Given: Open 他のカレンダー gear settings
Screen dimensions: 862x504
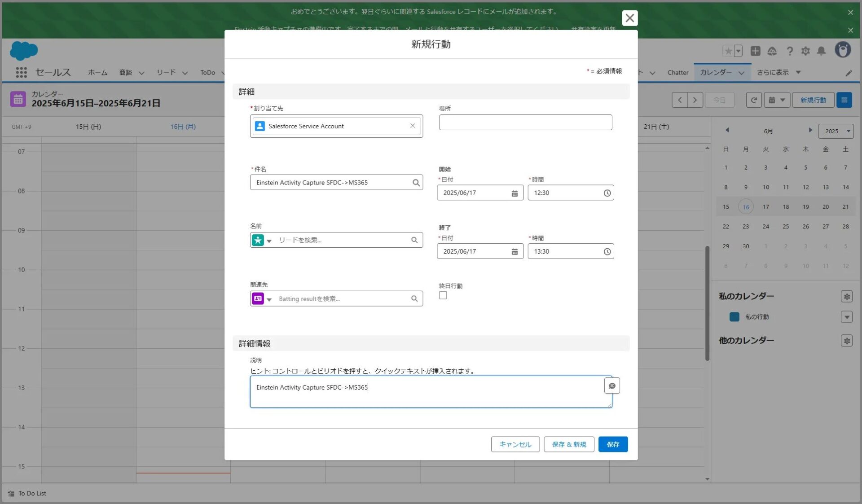Looking at the screenshot, I should (847, 341).
